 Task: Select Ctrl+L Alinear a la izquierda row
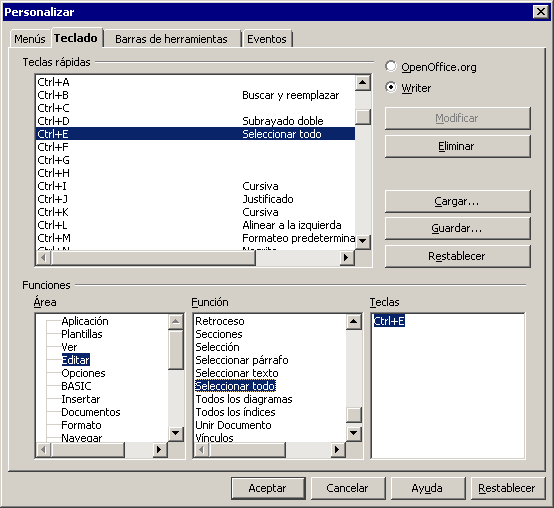coord(195,225)
